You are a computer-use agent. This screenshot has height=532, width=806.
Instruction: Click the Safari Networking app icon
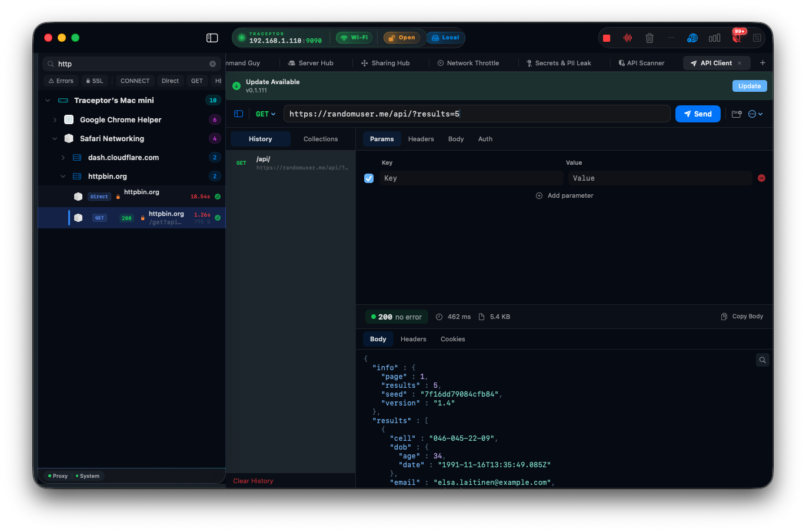69,138
